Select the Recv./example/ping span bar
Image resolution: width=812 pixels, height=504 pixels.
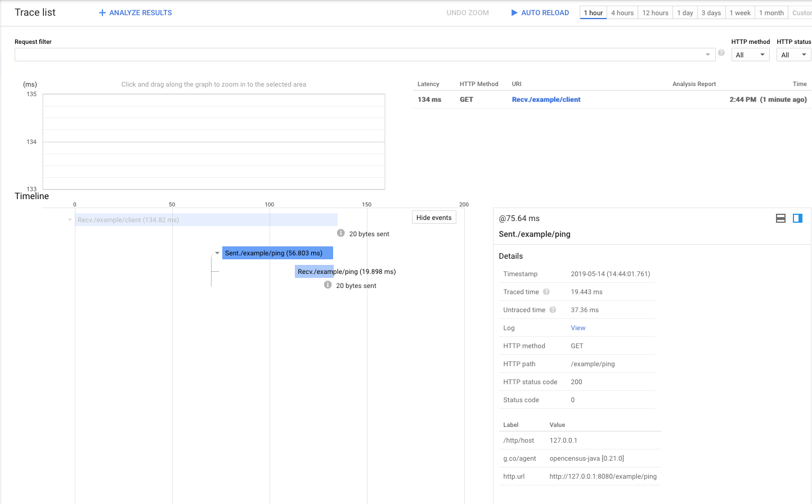click(x=314, y=271)
